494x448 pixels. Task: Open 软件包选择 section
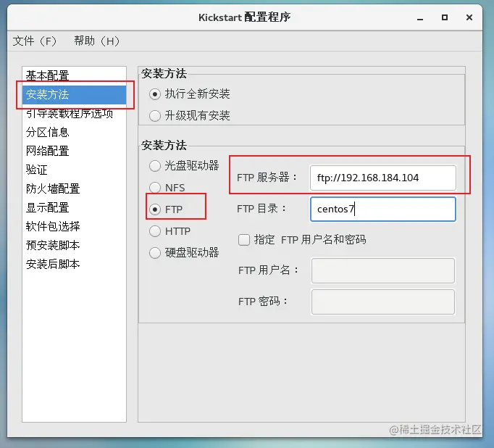click(x=75, y=226)
